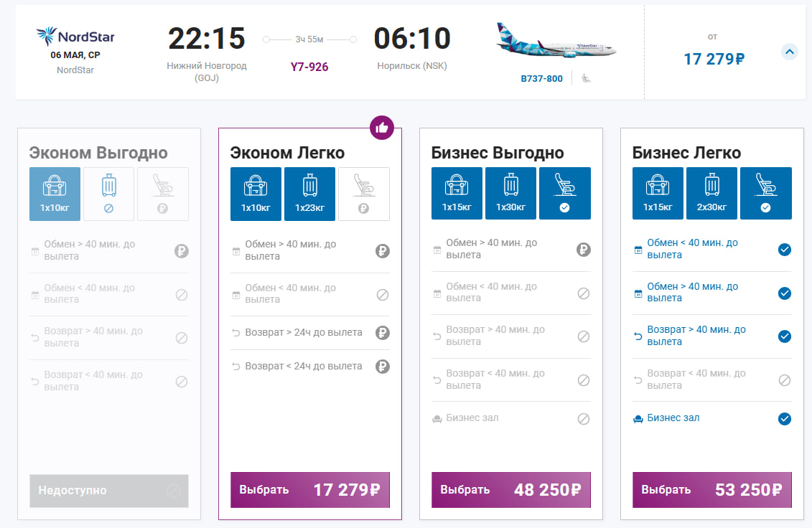
Task: Click the thumbs-up recommended badge
Action: click(x=381, y=128)
